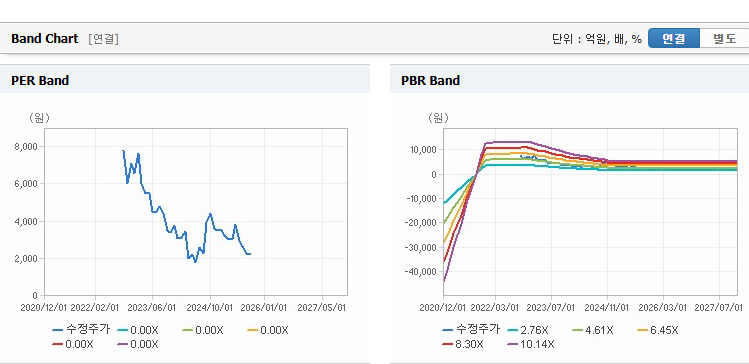
Task: Toggle the teal 0.00X PER legend entry
Action: click(138, 330)
